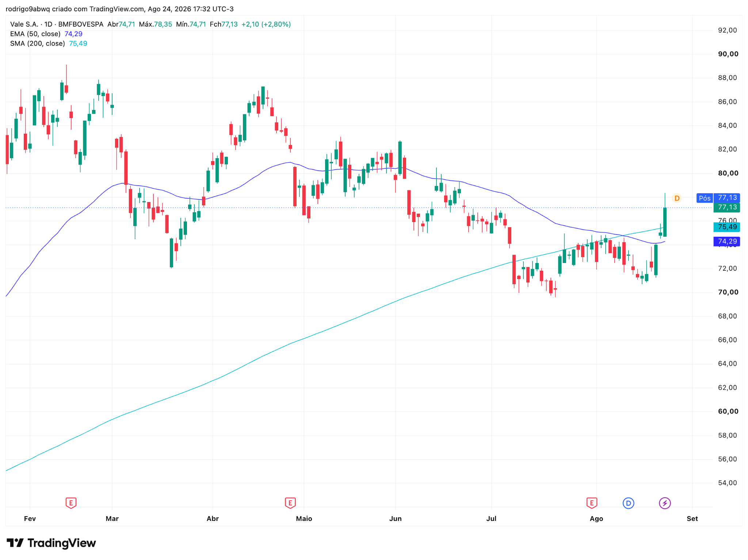Click the 84,00 price axis label
748x560 pixels.
(x=728, y=125)
